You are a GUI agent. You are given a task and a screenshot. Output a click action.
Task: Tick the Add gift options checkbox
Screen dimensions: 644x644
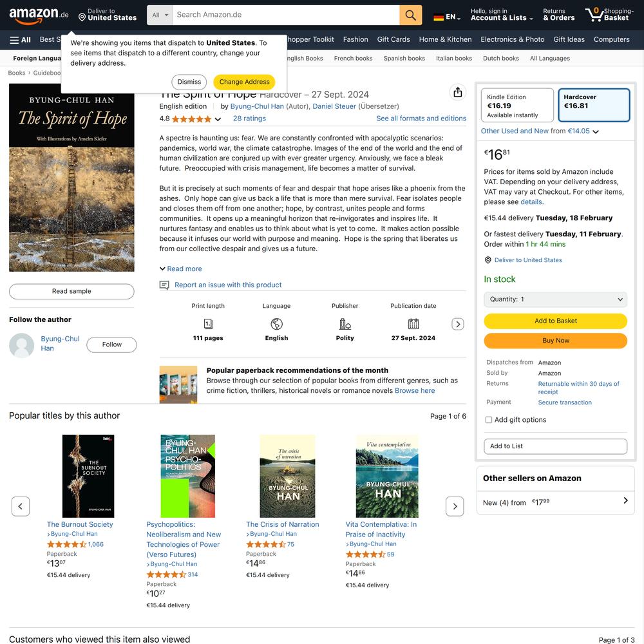pos(488,420)
